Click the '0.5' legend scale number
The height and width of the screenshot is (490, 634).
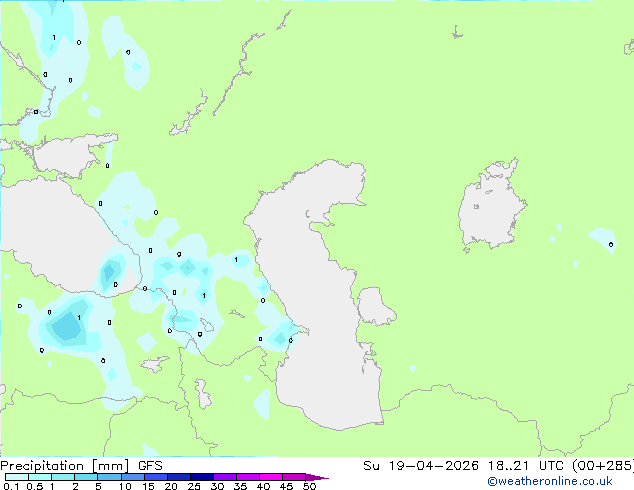click(x=35, y=486)
